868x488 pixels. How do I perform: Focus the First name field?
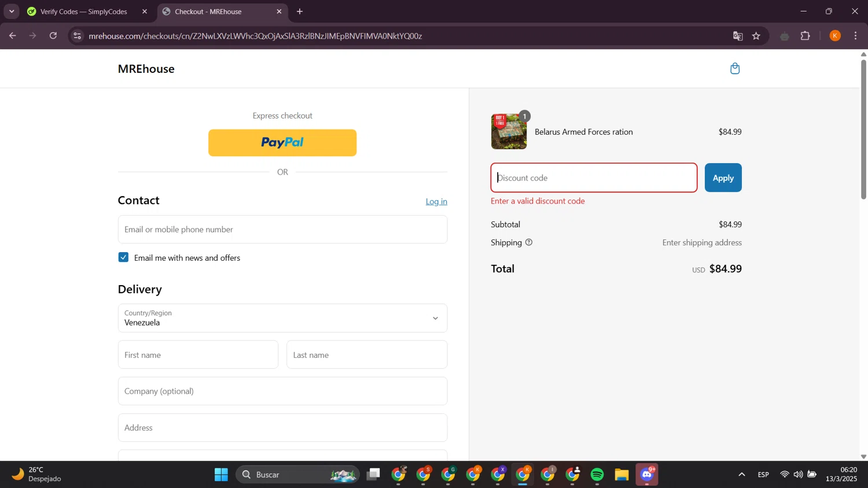[198, 354]
